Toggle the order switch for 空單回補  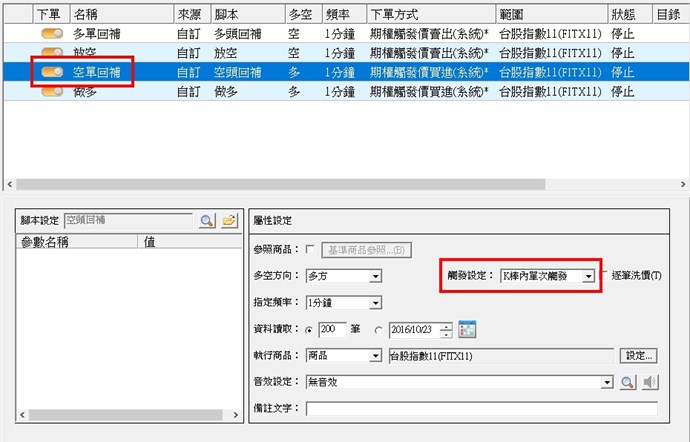coord(52,72)
